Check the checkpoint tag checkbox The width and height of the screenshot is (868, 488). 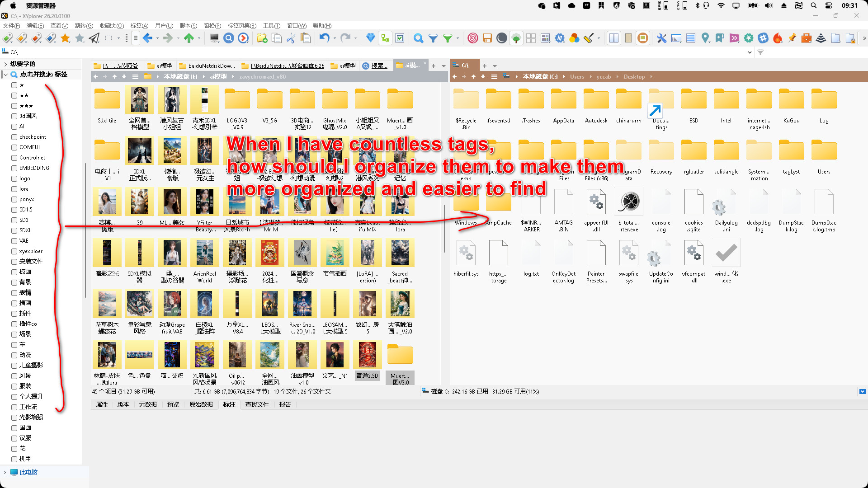tap(14, 137)
